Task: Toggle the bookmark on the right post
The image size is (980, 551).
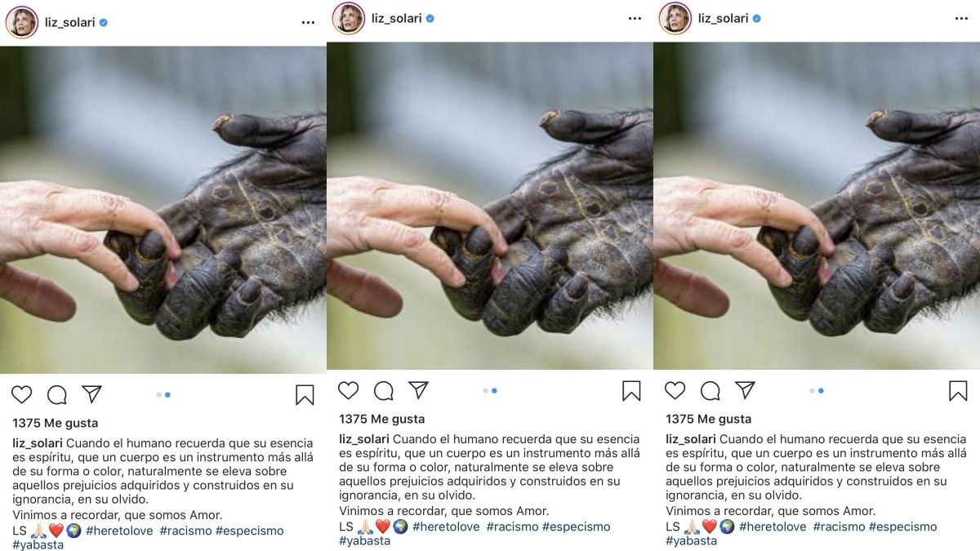Action: click(958, 391)
